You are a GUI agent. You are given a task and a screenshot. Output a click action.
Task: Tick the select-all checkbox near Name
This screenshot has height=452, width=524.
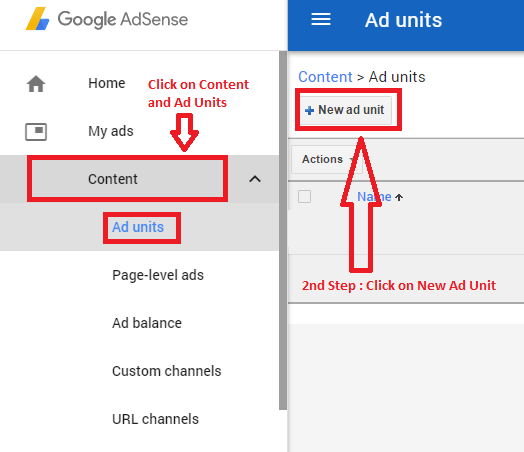[304, 196]
